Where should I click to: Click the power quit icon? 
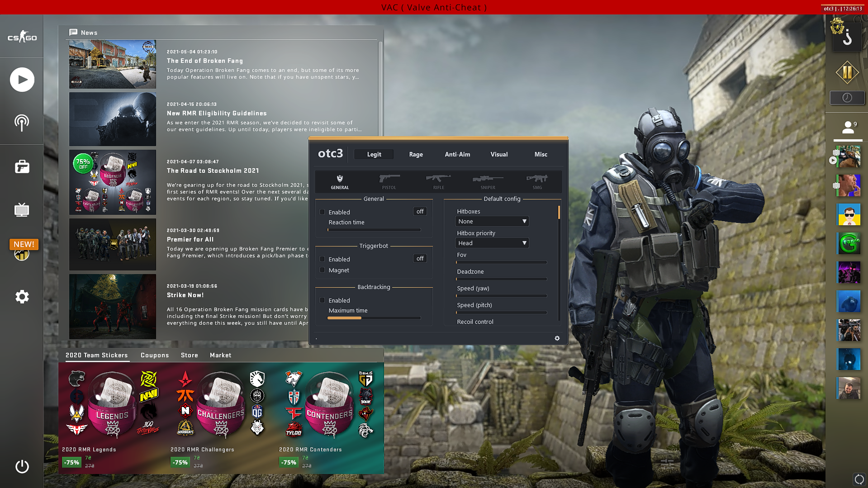point(22,466)
